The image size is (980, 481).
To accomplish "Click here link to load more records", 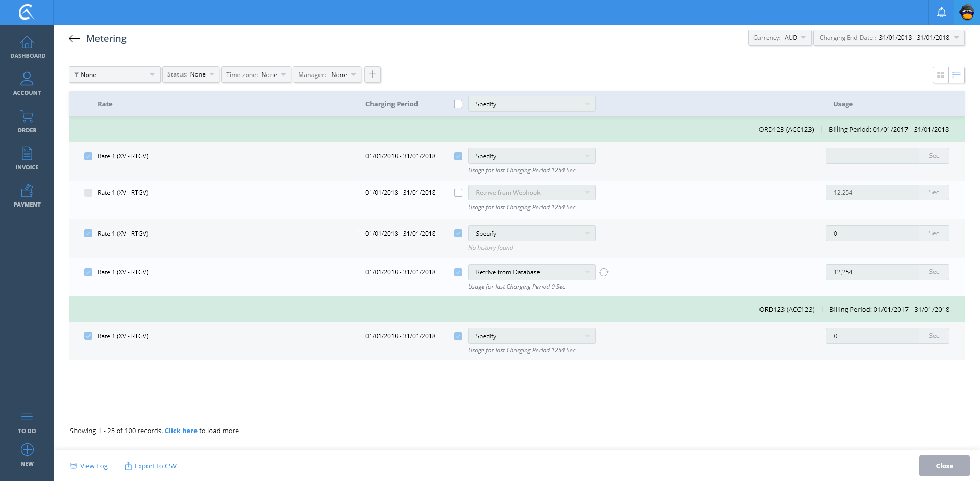I will (181, 431).
